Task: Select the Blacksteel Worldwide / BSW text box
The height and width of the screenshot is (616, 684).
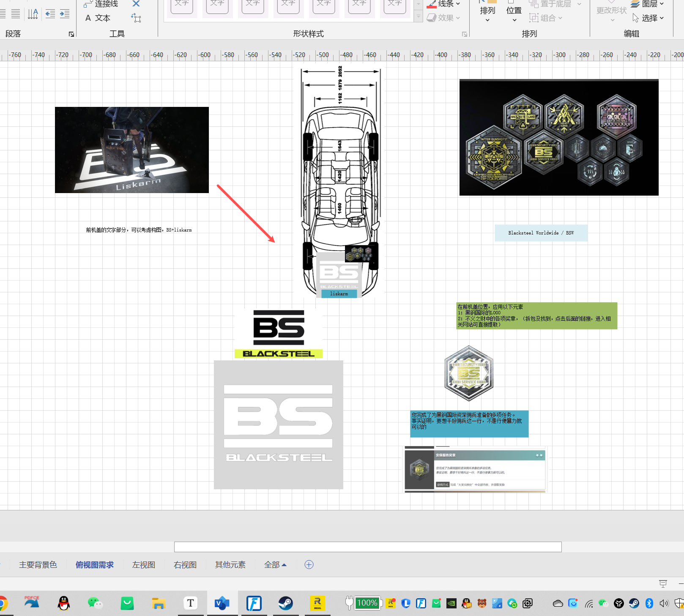Action: [541, 233]
